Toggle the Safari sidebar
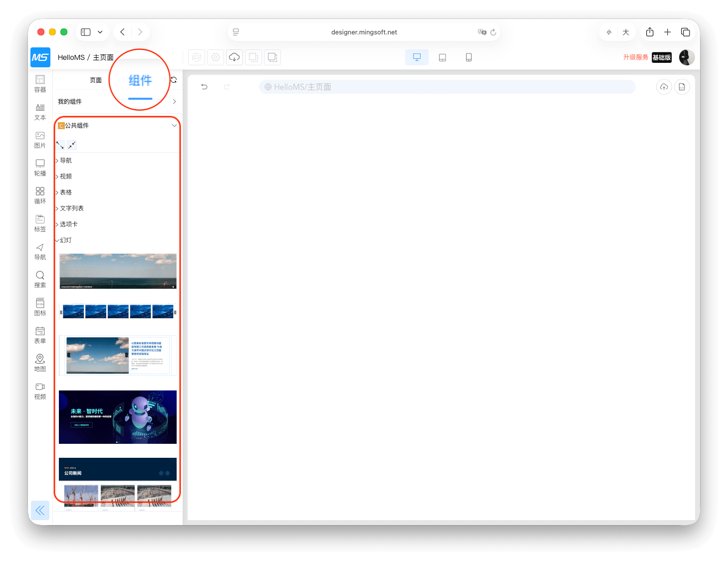 click(x=86, y=32)
